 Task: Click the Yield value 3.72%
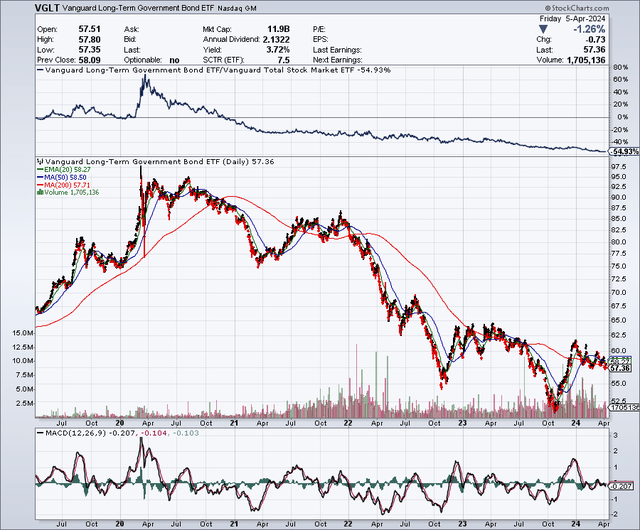click(x=278, y=50)
